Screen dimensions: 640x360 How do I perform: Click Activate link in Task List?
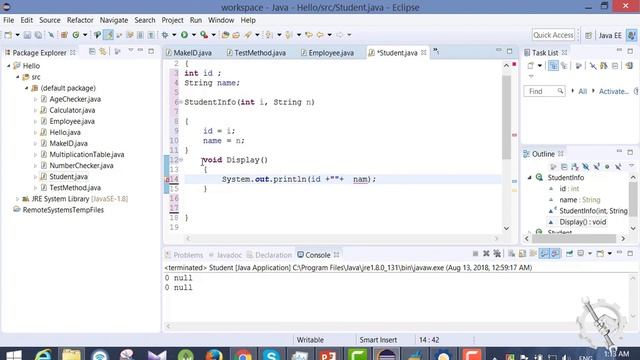point(613,91)
